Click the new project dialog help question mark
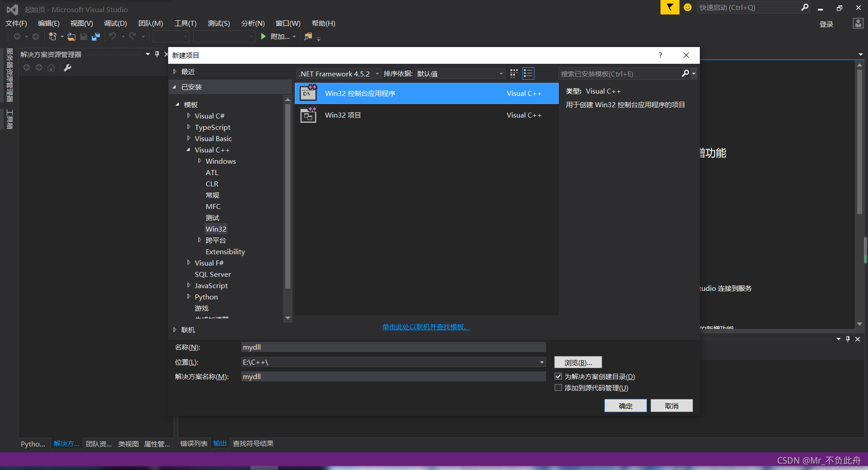The width and height of the screenshot is (868, 470). 660,55
